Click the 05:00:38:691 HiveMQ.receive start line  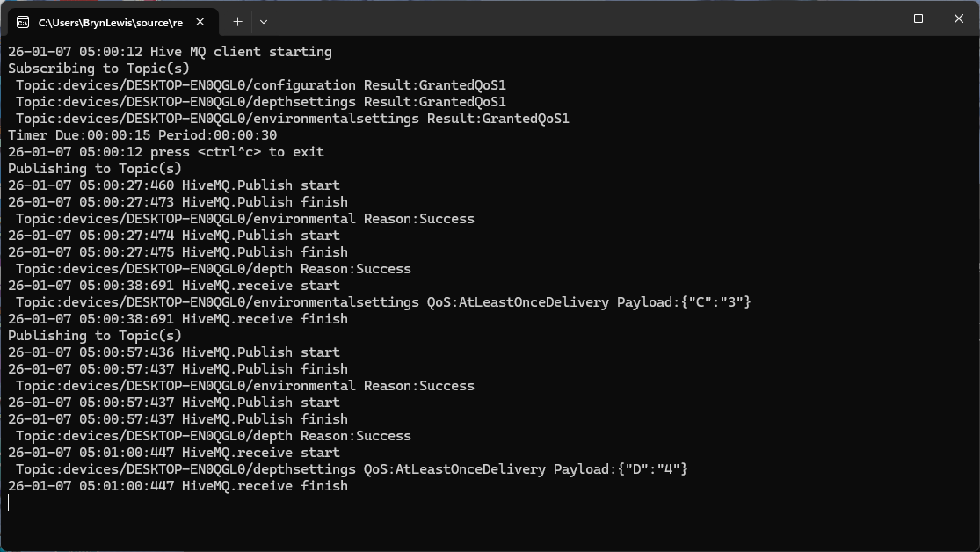click(174, 286)
